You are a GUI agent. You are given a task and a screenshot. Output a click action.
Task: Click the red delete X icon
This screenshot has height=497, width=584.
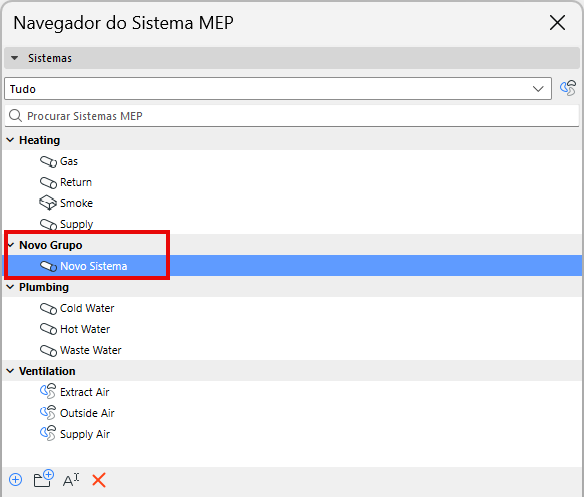[99, 480]
